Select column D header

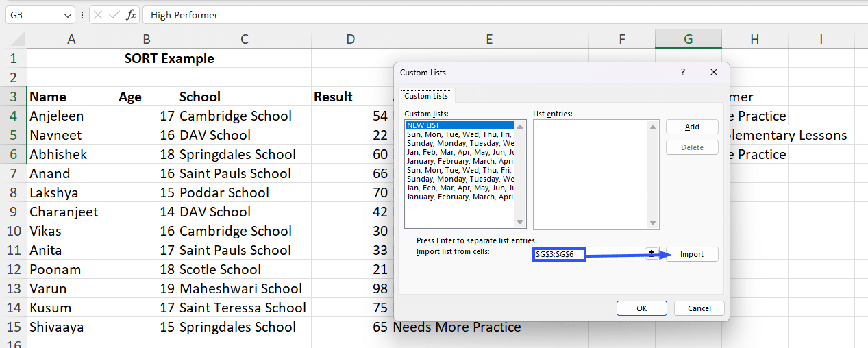[351, 40]
